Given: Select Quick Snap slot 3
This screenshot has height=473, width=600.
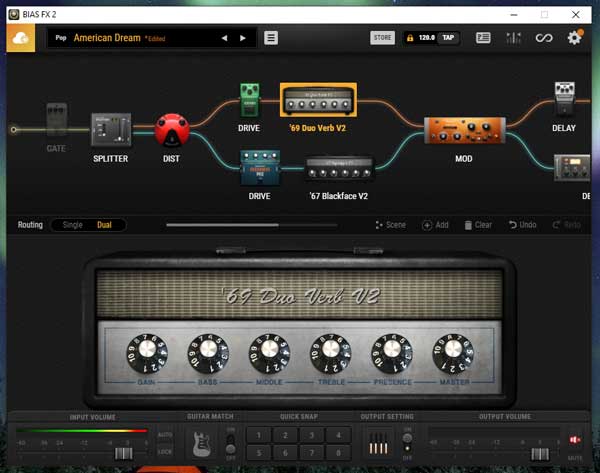Looking at the screenshot, I should point(311,435).
